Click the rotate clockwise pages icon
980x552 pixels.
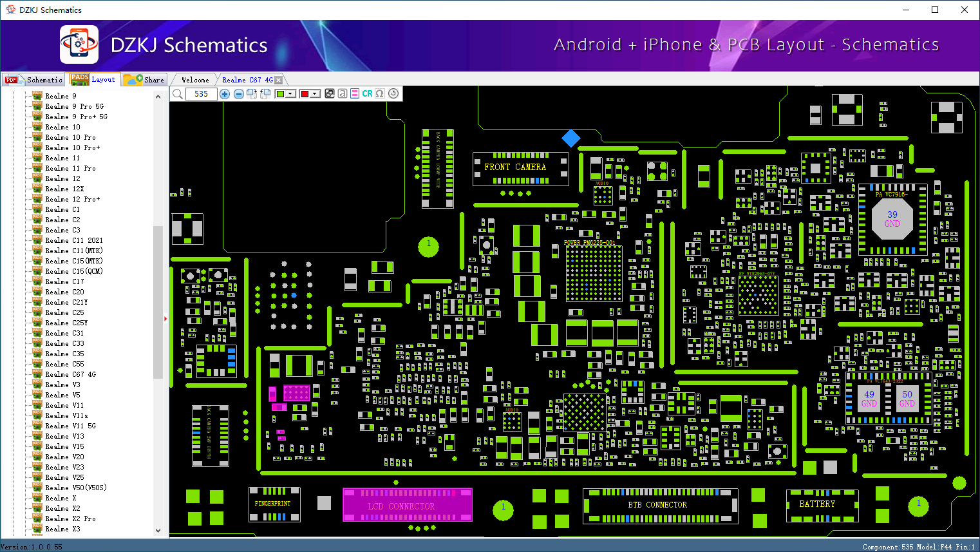point(252,94)
